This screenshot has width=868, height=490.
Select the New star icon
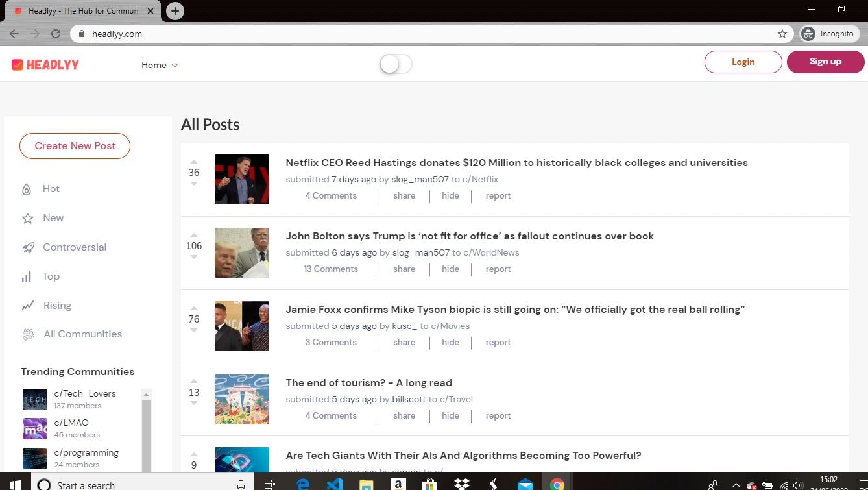pos(27,219)
